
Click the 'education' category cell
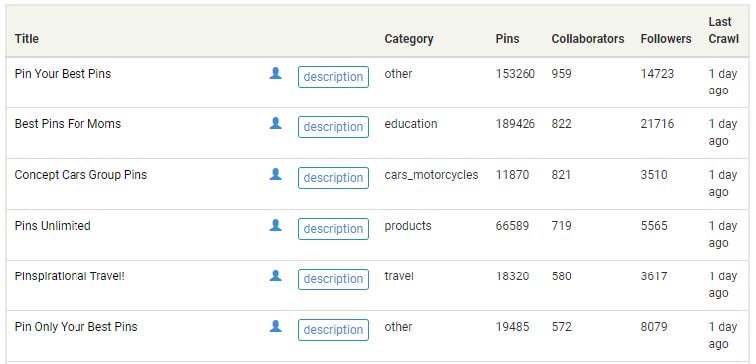click(x=411, y=124)
